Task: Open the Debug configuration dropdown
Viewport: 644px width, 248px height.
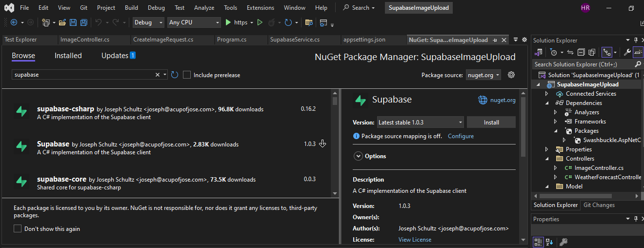Action: [x=149, y=22]
